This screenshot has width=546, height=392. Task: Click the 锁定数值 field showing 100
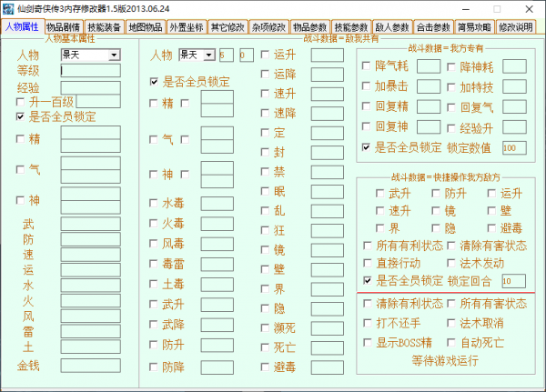click(x=514, y=148)
